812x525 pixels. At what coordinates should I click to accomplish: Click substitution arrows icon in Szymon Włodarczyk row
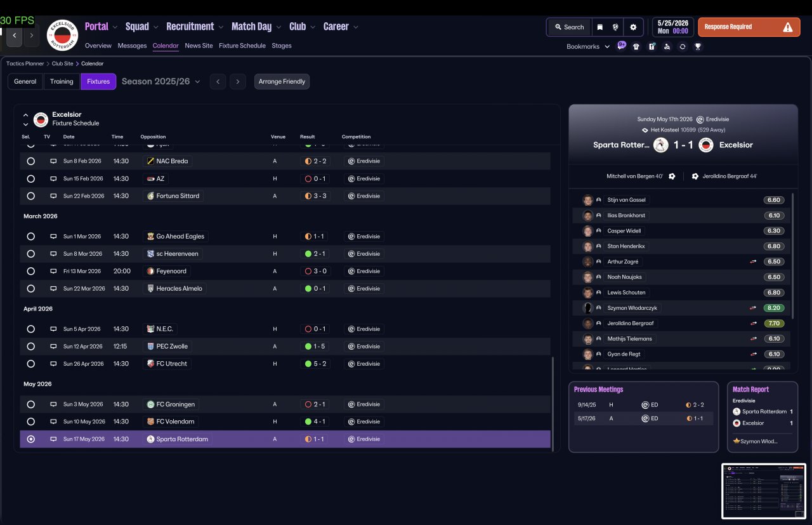(753, 308)
